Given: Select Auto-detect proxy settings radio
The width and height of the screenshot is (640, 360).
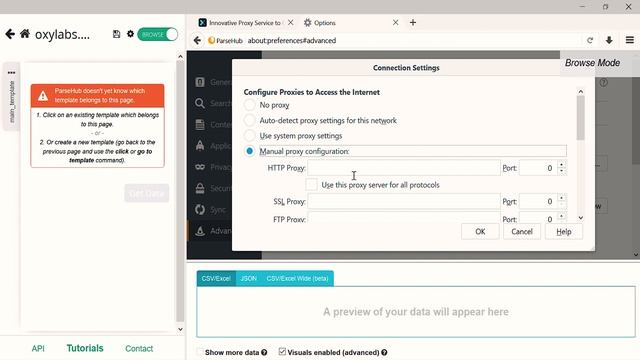Looking at the screenshot, I should (250, 120).
